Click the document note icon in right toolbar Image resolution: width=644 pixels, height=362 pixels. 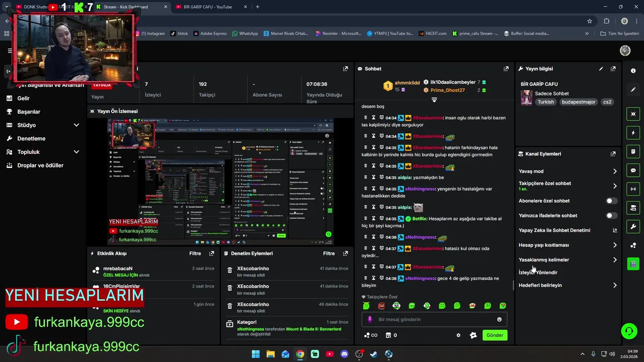(x=633, y=151)
